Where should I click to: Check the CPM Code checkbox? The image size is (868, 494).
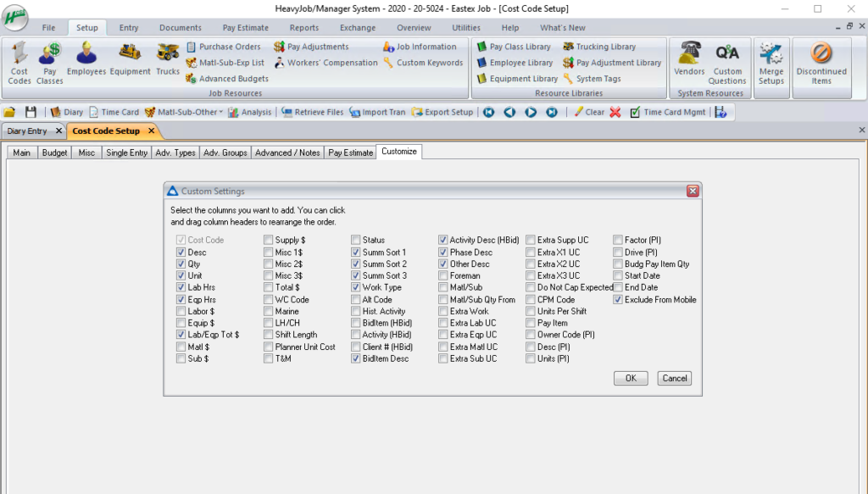coord(531,299)
